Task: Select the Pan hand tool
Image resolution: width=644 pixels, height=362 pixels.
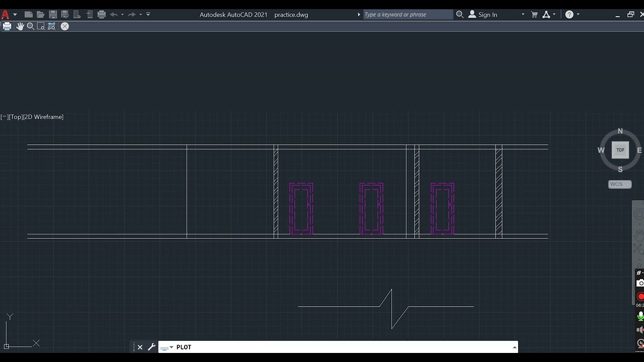Action: pos(20,26)
